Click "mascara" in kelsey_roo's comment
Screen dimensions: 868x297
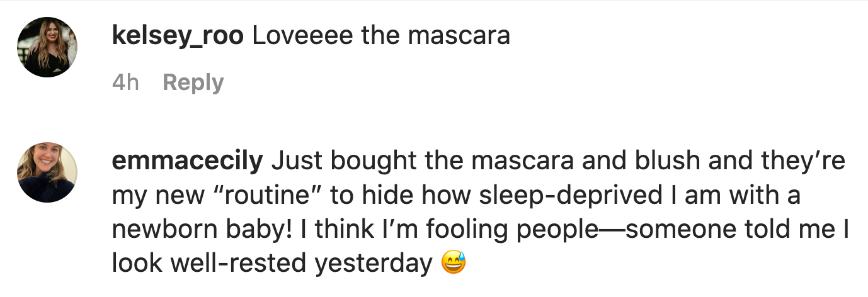pos(459,36)
